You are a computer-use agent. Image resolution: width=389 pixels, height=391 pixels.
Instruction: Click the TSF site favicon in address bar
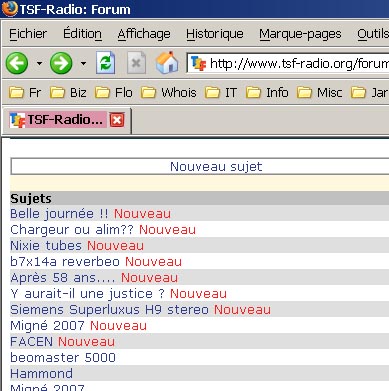tap(199, 63)
